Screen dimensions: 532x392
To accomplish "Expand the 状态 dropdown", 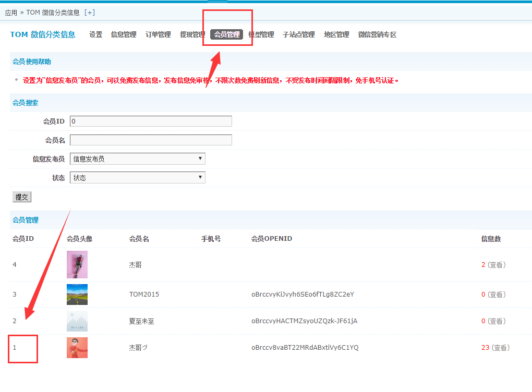I will (138, 178).
